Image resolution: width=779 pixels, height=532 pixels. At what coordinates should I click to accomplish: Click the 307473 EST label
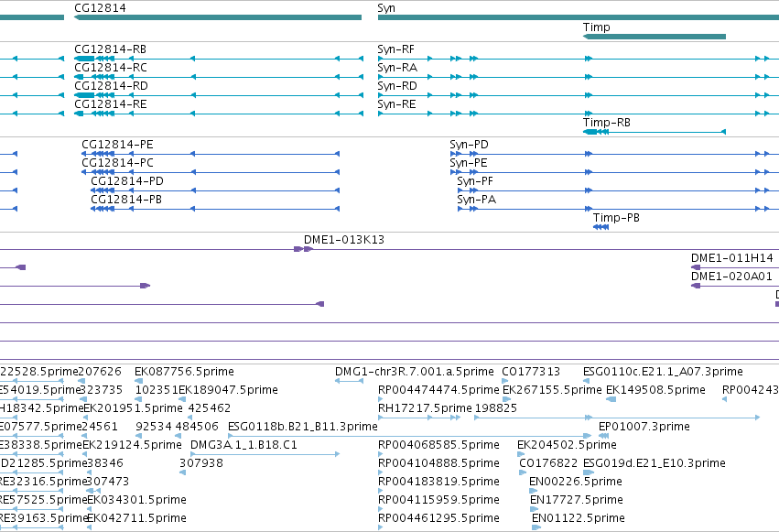pos(107,482)
